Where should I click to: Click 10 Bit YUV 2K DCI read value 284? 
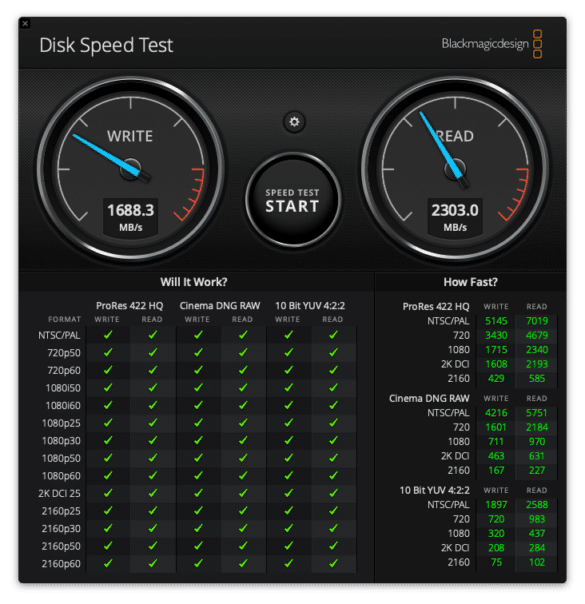[x=537, y=548]
